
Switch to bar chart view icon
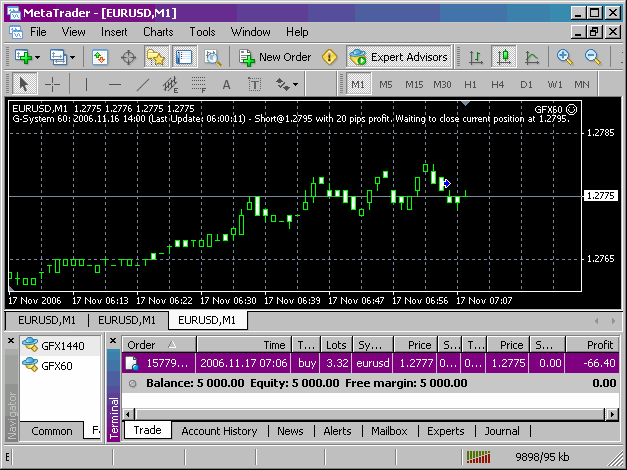[476, 57]
